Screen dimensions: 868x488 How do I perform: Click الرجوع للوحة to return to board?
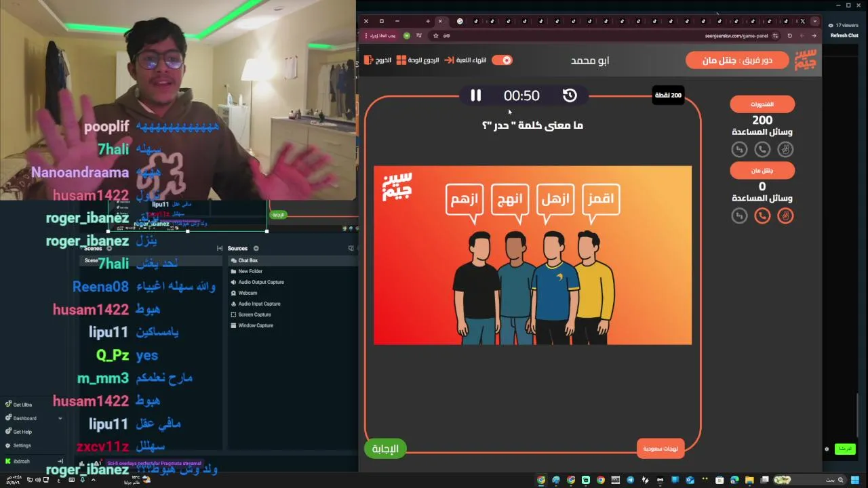418,60
